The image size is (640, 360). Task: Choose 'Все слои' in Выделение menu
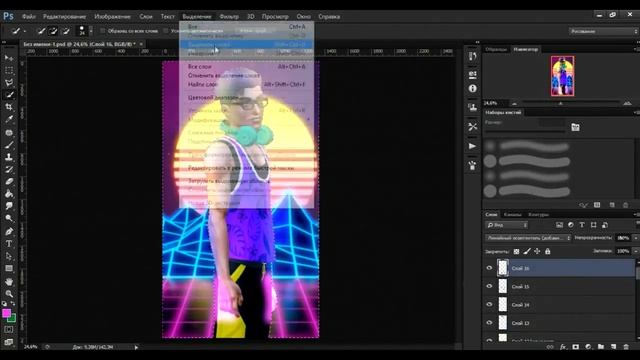pyautogui.click(x=247, y=67)
